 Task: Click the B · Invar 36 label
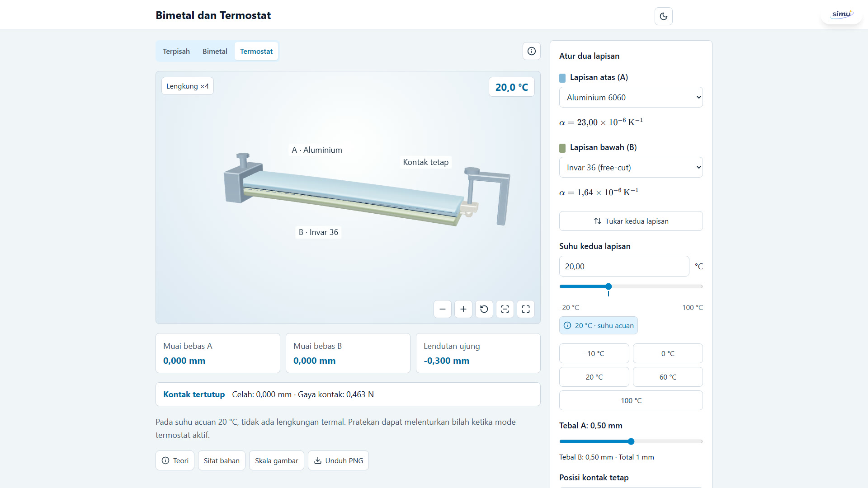click(x=318, y=232)
